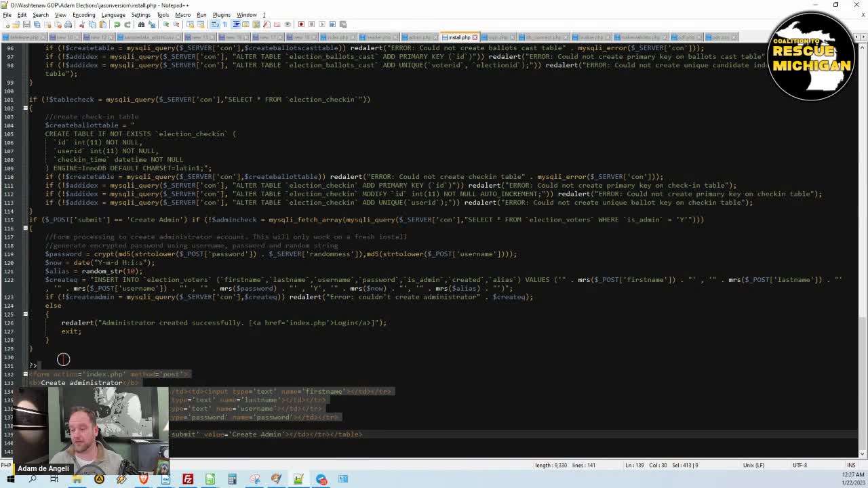868x488 pixels.
Task: Click line number 115 in the margin
Action: (x=9, y=220)
